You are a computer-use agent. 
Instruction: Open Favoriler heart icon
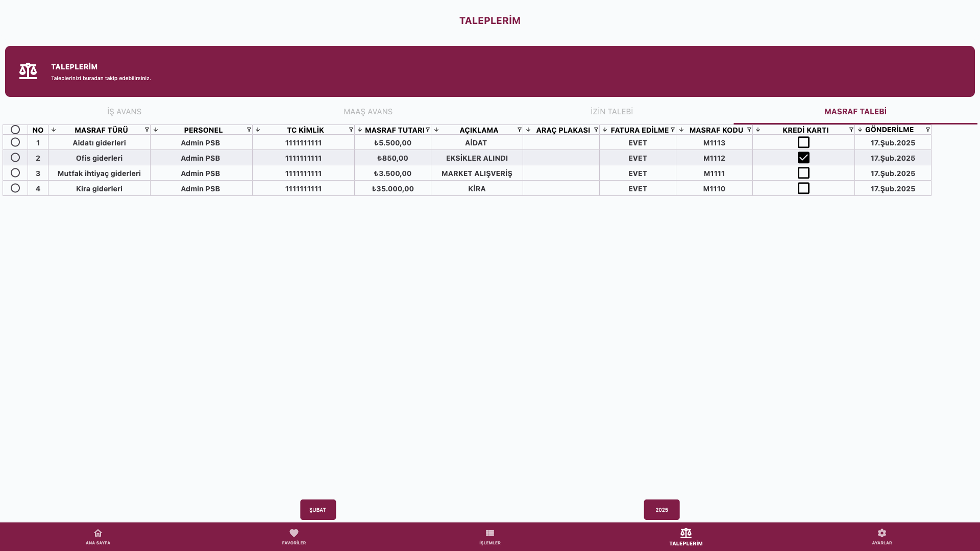294,533
